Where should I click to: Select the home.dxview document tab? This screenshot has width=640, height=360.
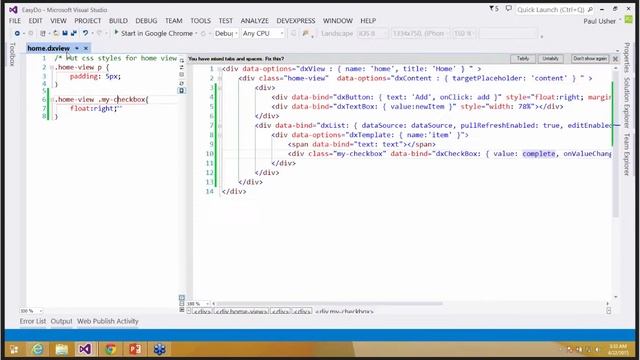click(49, 48)
